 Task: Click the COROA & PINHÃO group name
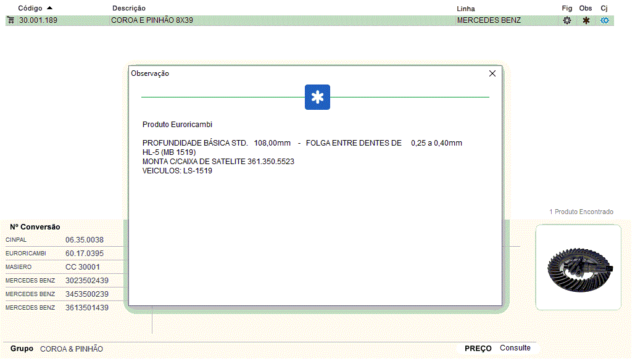(x=72, y=349)
